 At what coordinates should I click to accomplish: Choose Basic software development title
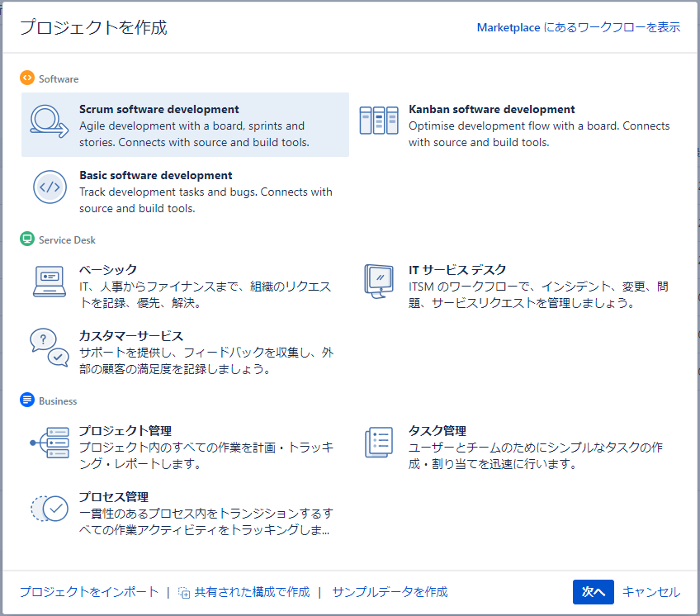point(156,176)
